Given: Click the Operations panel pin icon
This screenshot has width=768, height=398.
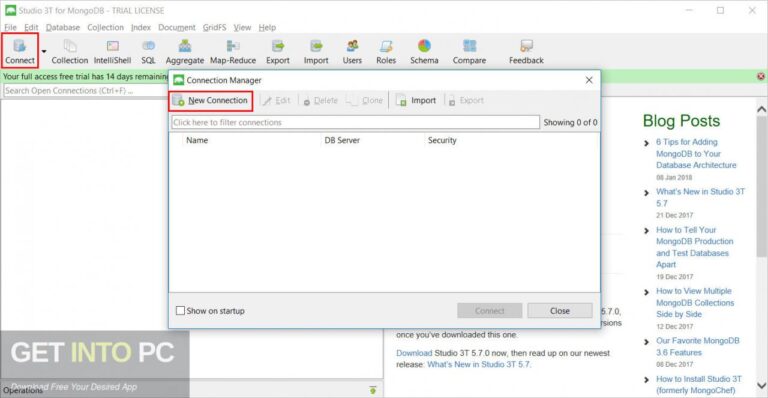Looking at the screenshot, I should (373, 390).
